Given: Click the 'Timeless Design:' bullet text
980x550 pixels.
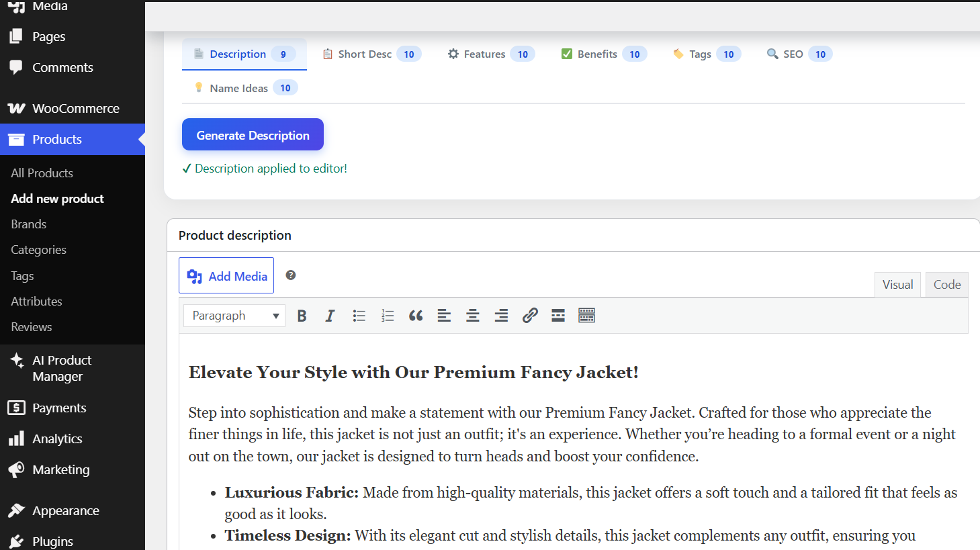Looking at the screenshot, I should tap(287, 535).
